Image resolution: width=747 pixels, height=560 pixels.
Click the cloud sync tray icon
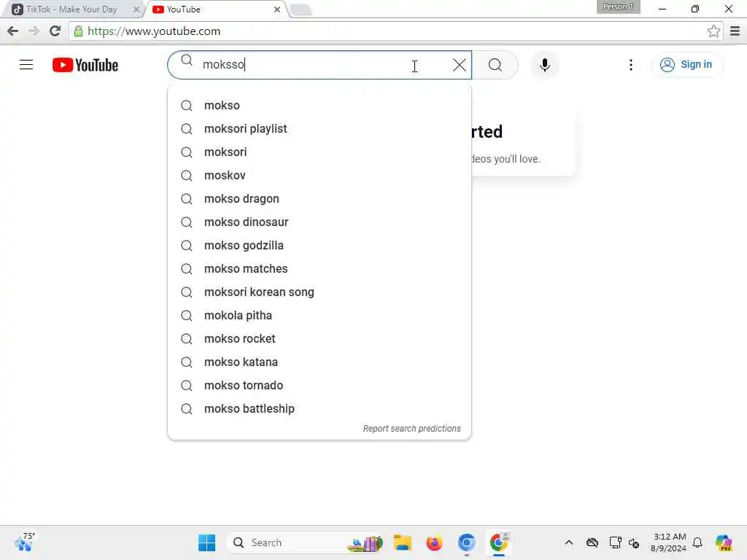592,542
